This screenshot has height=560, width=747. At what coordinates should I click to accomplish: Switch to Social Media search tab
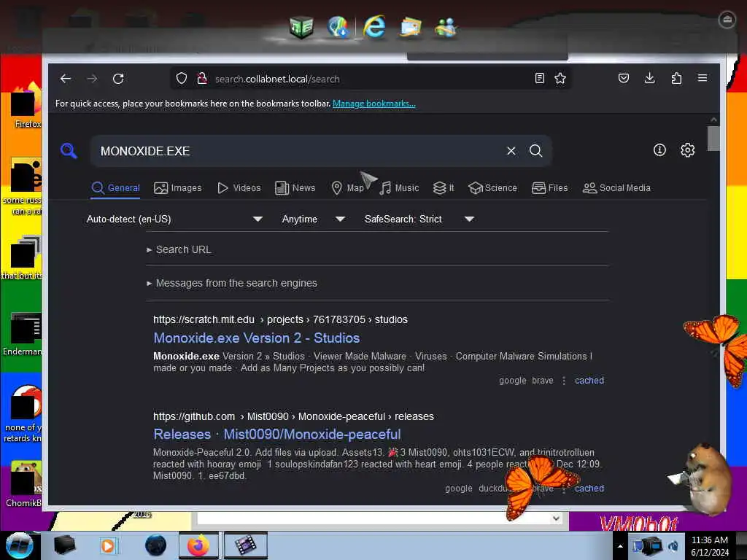click(x=616, y=188)
